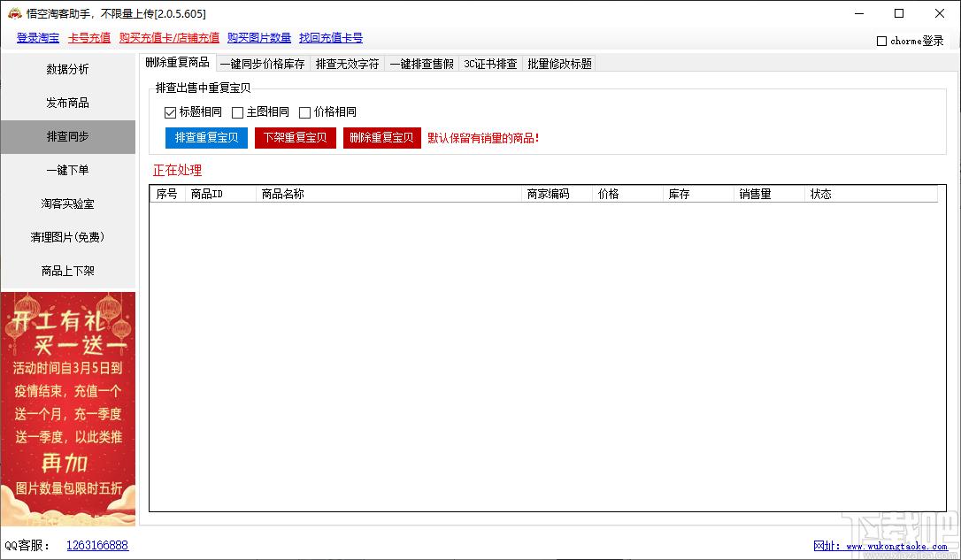Switch to 一键同步价格库存 tab
The image size is (961, 560).
coord(262,64)
